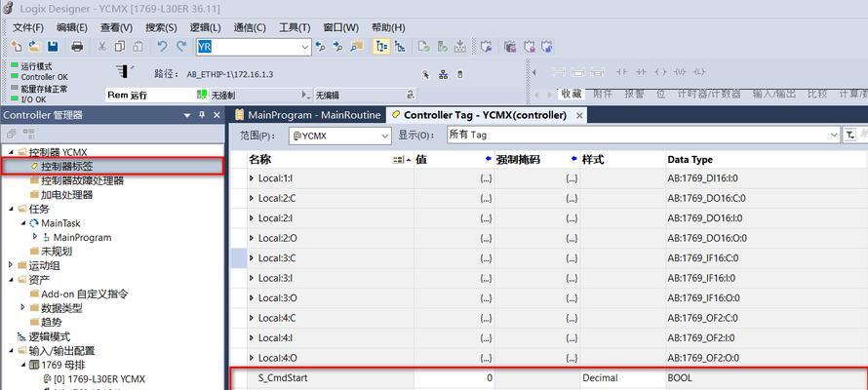The width and height of the screenshot is (868, 390).
Task: Click the Build/Download arrow icon
Action: click(x=459, y=47)
